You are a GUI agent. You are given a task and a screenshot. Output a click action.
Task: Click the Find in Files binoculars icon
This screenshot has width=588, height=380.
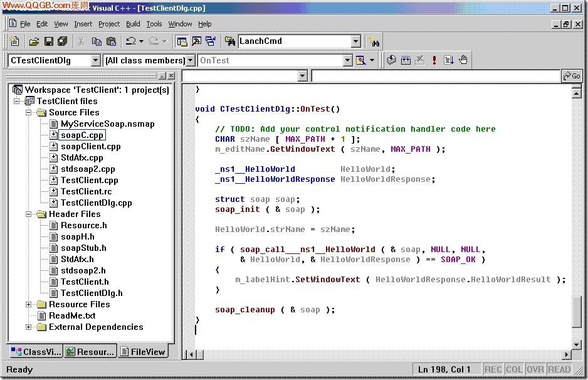click(x=229, y=41)
